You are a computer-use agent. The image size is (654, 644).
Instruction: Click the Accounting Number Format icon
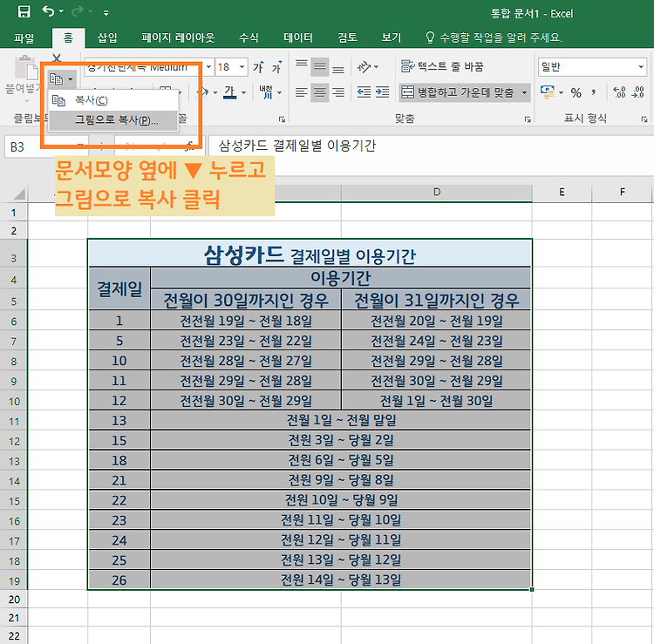coord(548,92)
